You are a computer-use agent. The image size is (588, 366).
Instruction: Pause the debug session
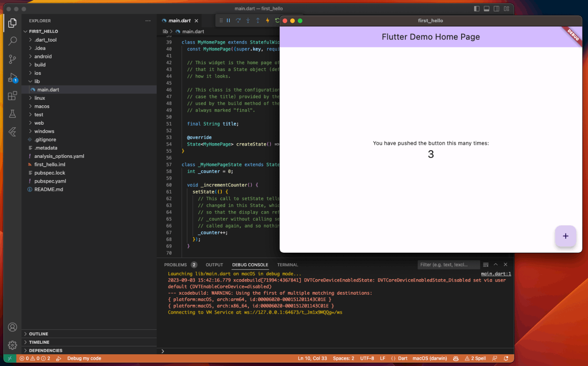(x=228, y=21)
